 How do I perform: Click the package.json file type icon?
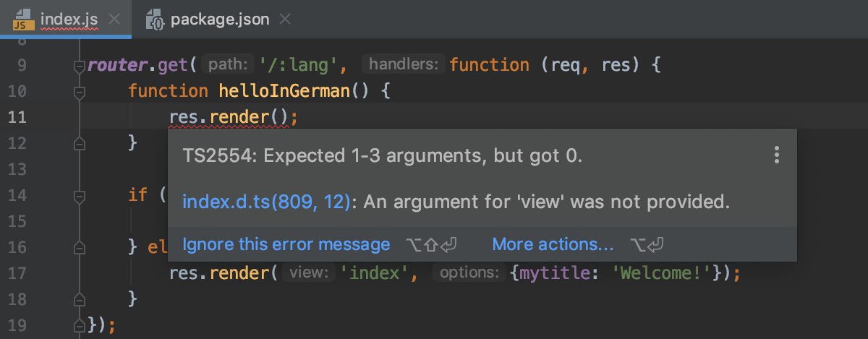pos(155,20)
